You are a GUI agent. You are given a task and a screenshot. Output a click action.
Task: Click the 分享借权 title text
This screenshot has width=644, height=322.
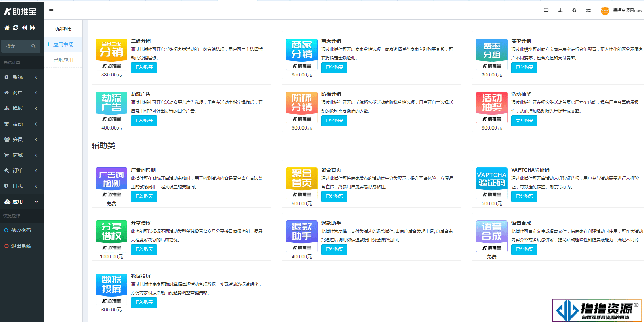coord(141,223)
